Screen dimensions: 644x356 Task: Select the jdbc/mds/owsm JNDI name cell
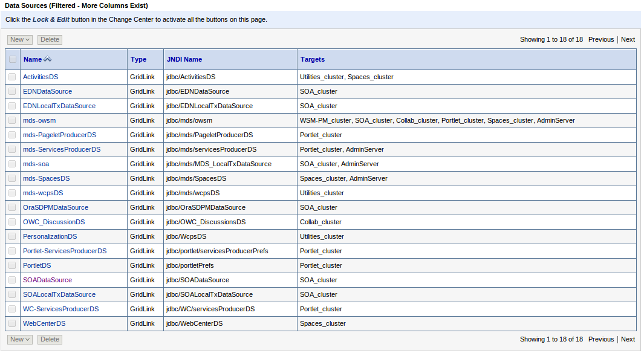tap(230, 120)
